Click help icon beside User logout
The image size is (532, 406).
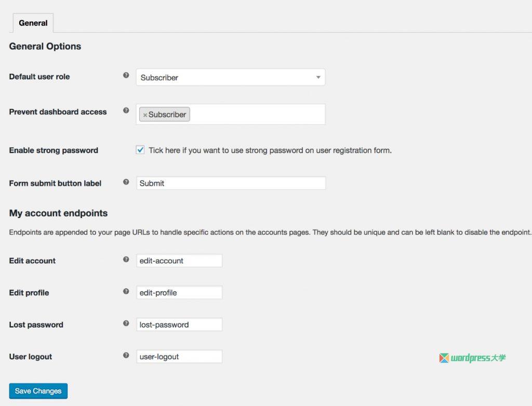click(x=126, y=356)
